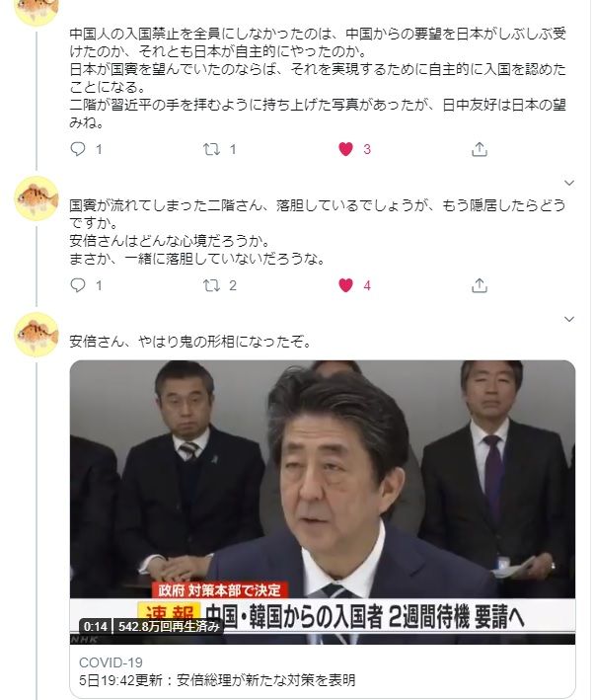Reply to the tweet about 国賓が流れて

click(78, 285)
